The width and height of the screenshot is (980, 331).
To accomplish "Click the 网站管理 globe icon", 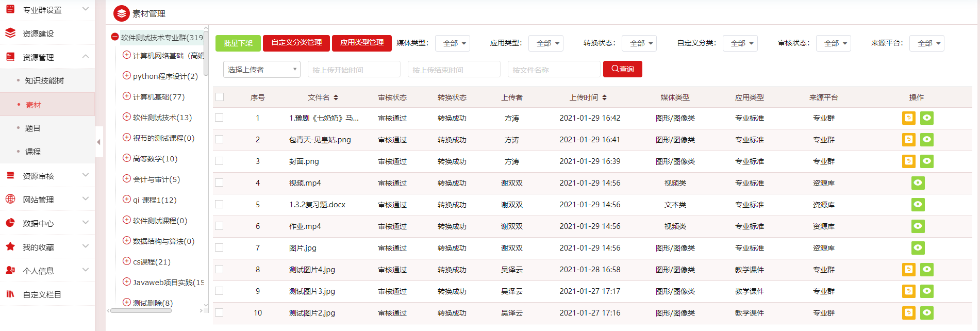I will click(10, 199).
